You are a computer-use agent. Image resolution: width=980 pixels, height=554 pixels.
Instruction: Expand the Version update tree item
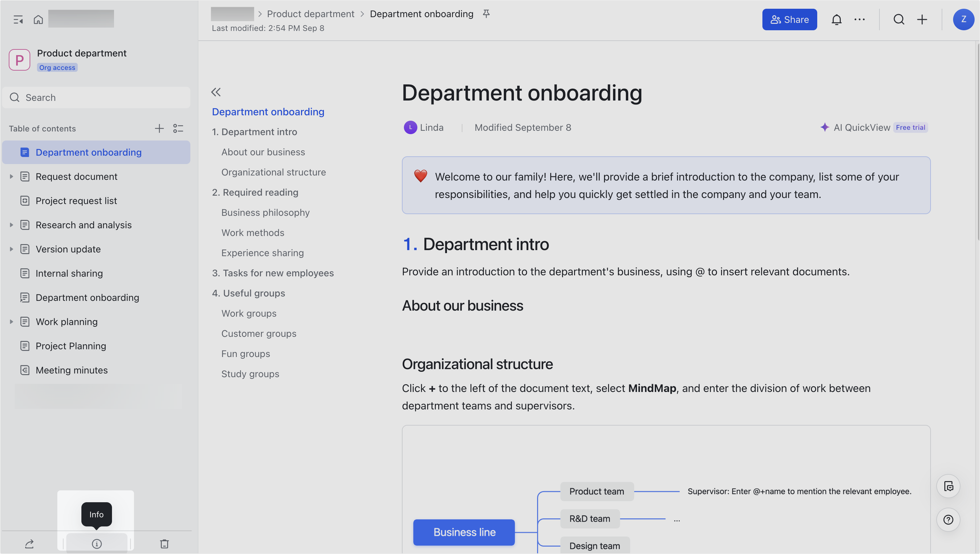tap(11, 249)
